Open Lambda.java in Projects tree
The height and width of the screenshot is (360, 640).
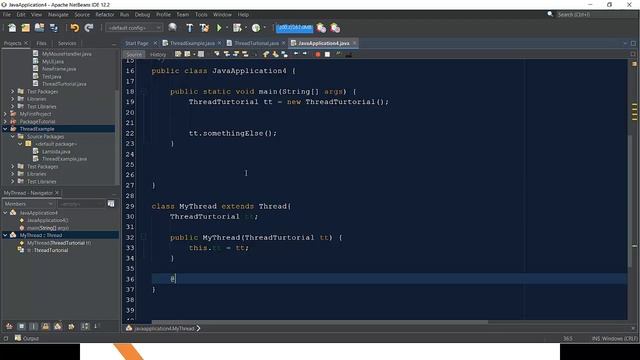click(x=56, y=151)
